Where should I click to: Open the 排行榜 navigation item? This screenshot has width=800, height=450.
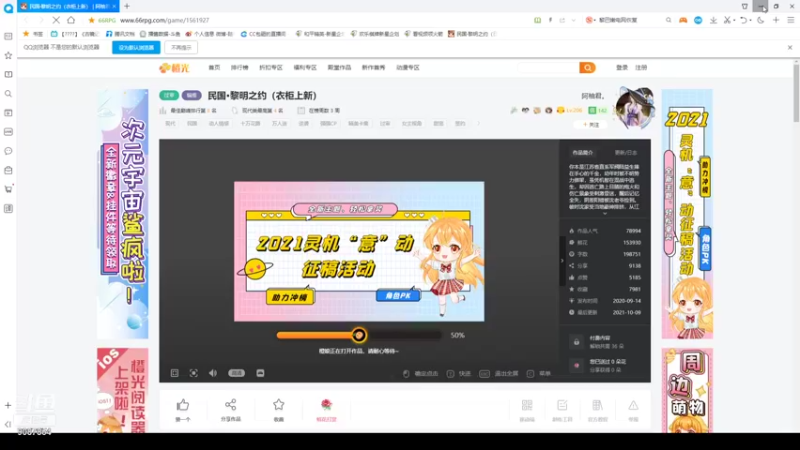[239, 67]
